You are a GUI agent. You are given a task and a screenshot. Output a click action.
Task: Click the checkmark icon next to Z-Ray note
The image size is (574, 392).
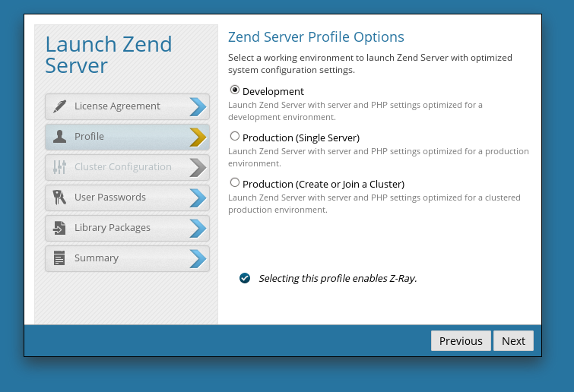tap(245, 278)
